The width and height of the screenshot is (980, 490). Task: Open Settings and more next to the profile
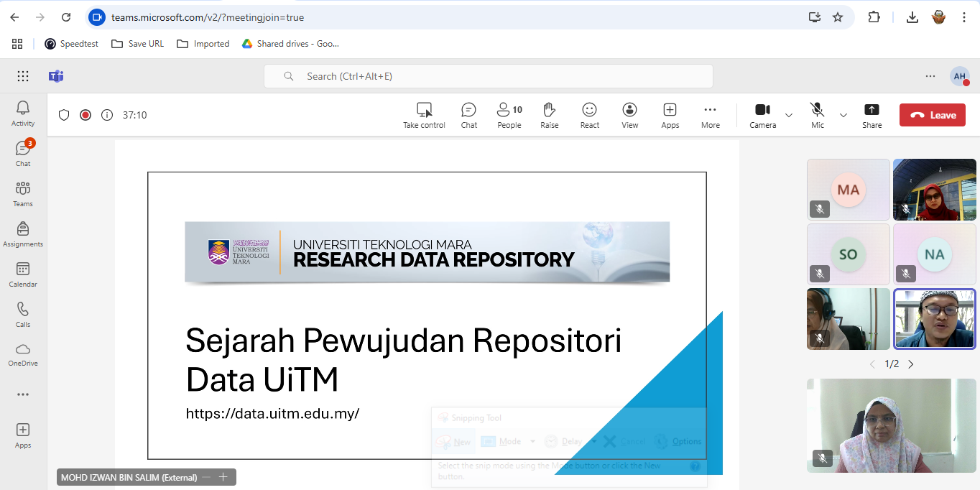930,76
